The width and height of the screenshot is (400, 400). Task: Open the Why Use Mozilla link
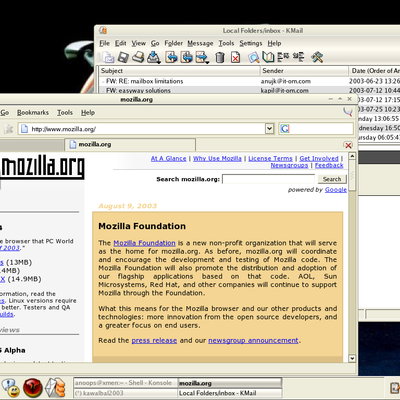(x=217, y=159)
